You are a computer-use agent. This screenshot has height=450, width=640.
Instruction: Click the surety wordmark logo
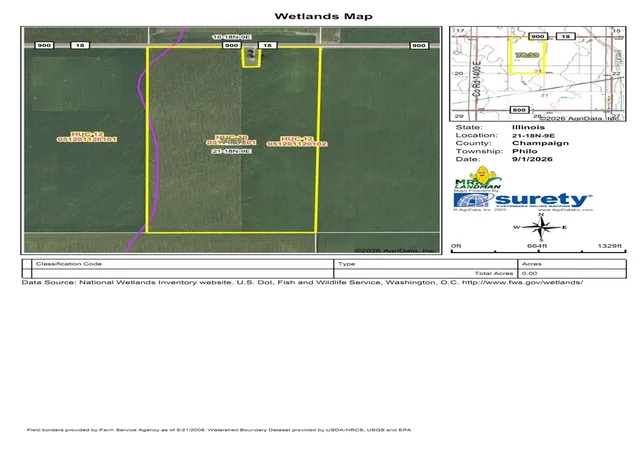coord(543,200)
